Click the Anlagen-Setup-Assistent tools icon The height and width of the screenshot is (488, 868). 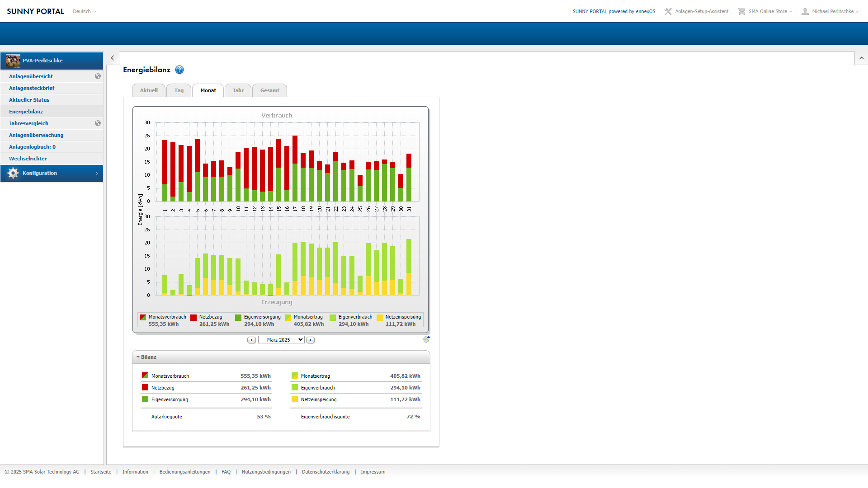pos(668,11)
